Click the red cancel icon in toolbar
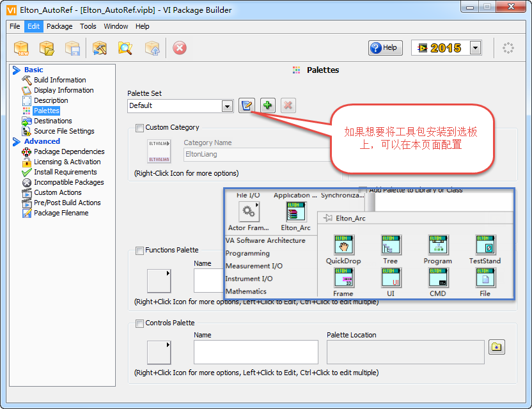 coord(180,48)
